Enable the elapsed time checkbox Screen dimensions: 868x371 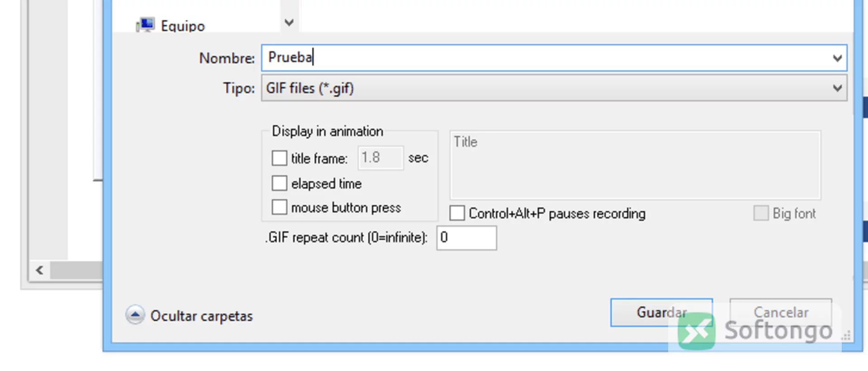[279, 183]
